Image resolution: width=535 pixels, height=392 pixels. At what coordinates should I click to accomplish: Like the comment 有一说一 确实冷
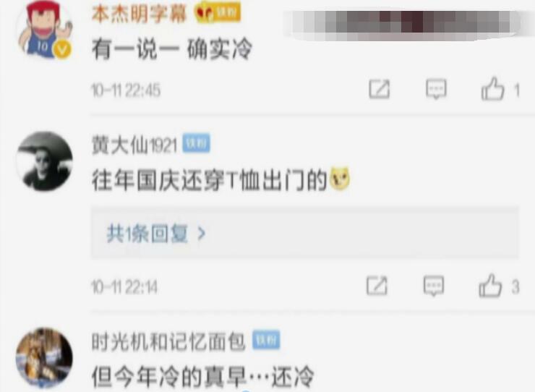pyautogui.click(x=492, y=89)
